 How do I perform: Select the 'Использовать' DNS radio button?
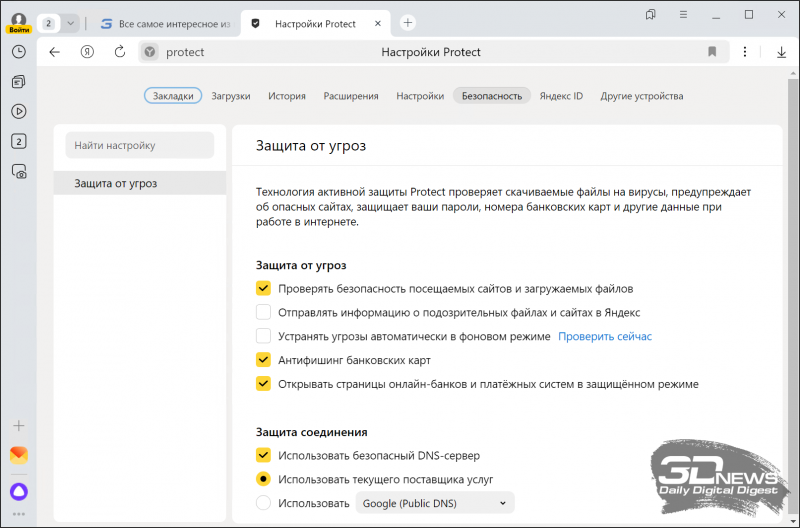(264, 503)
